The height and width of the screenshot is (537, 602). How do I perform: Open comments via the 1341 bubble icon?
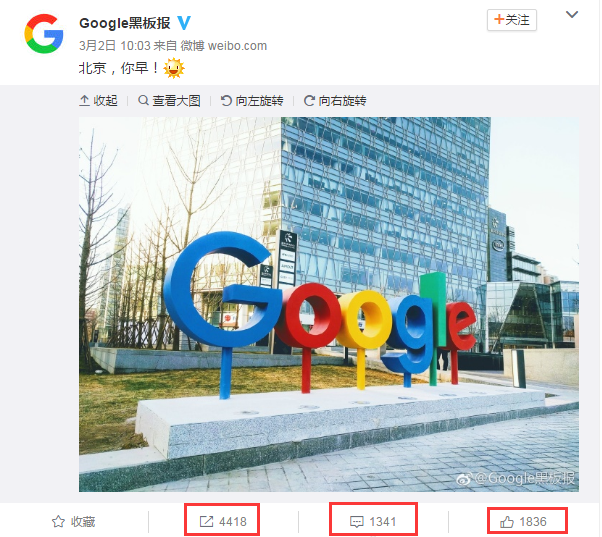coord(357,522)
